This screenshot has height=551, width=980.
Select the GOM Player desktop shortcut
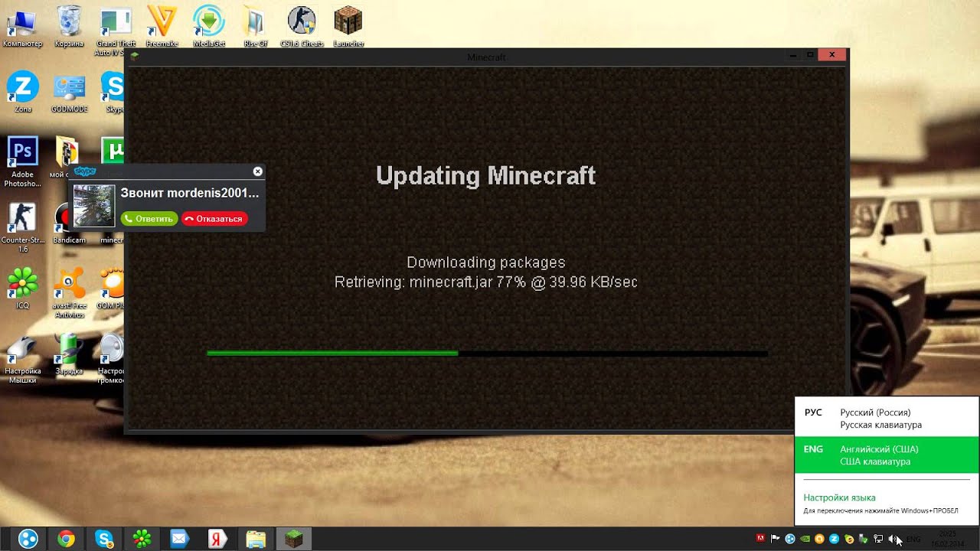112,289
